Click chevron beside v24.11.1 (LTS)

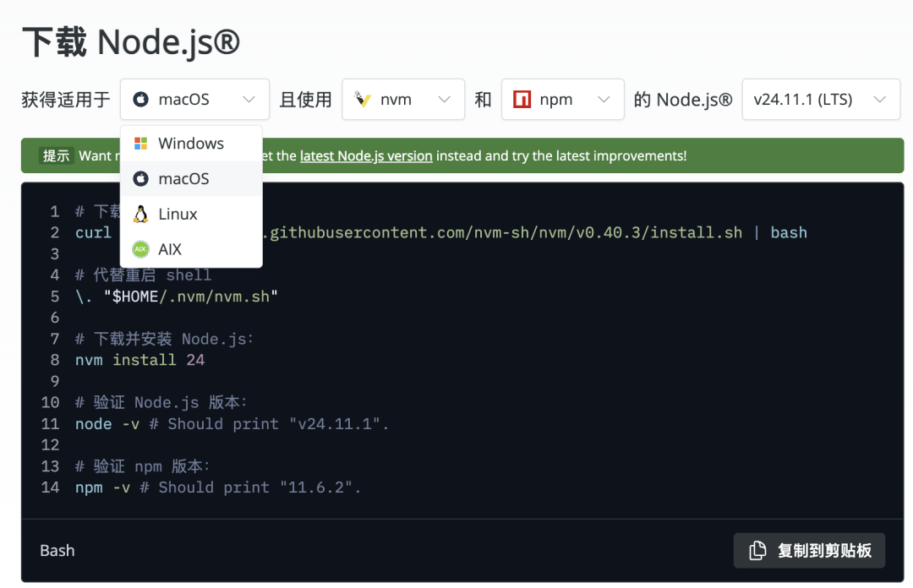point(880,100)
